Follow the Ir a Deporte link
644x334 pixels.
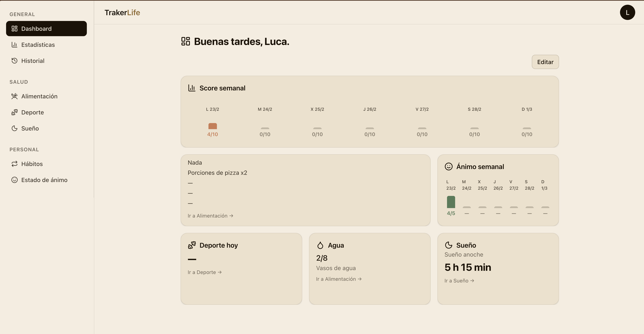[x=204, y=272]
